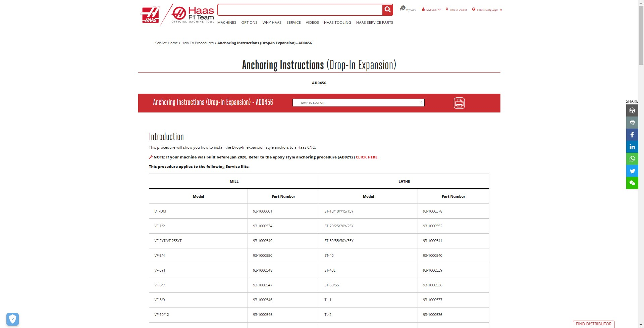Select the ST-40L lathe cell

click(x=368, y=270)
